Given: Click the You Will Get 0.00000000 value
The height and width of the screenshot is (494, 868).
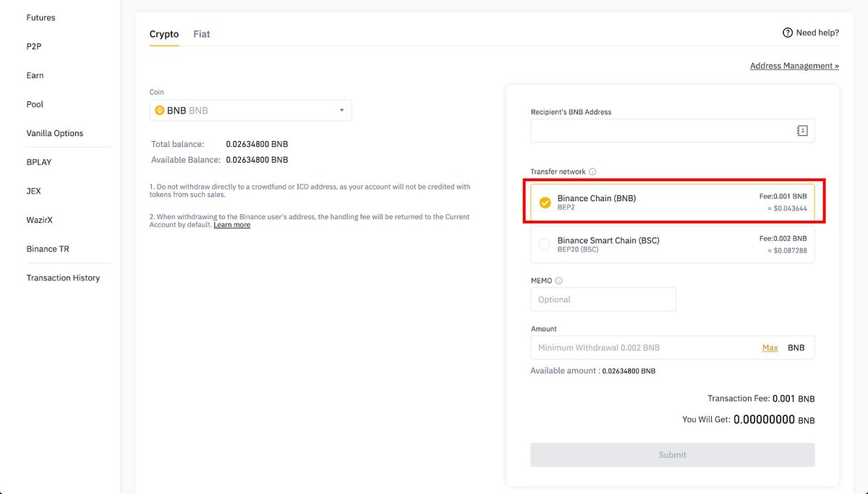Looking at the screenshot, I should (x=765, y=420).
